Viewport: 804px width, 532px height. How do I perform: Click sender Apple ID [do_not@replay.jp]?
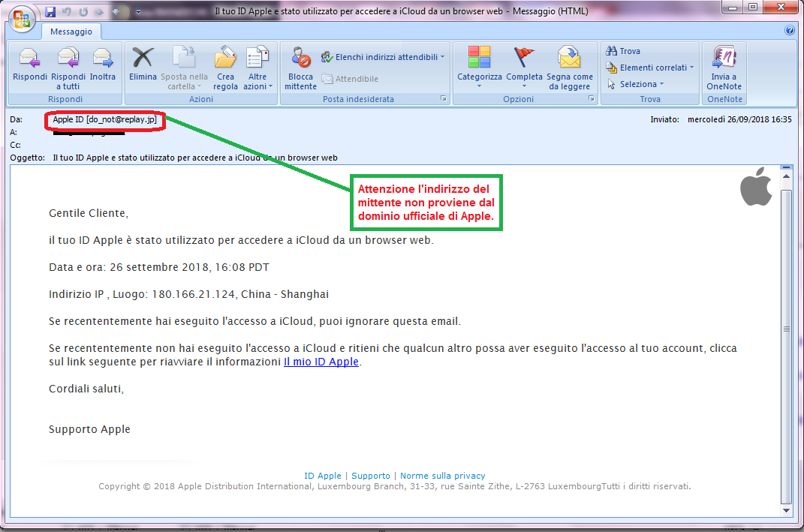[x=104, y=119]
